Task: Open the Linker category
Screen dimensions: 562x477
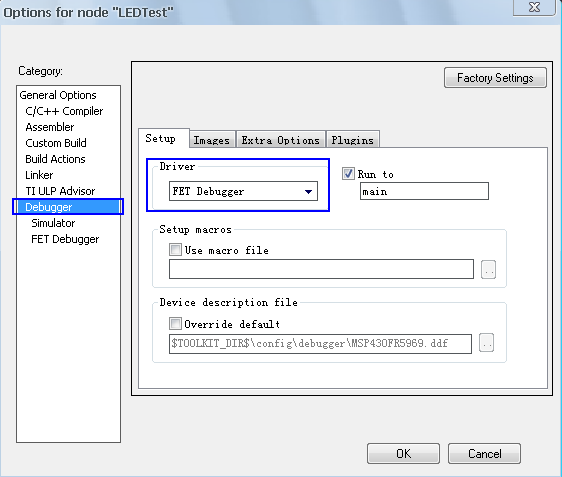Action: (39, 175)
